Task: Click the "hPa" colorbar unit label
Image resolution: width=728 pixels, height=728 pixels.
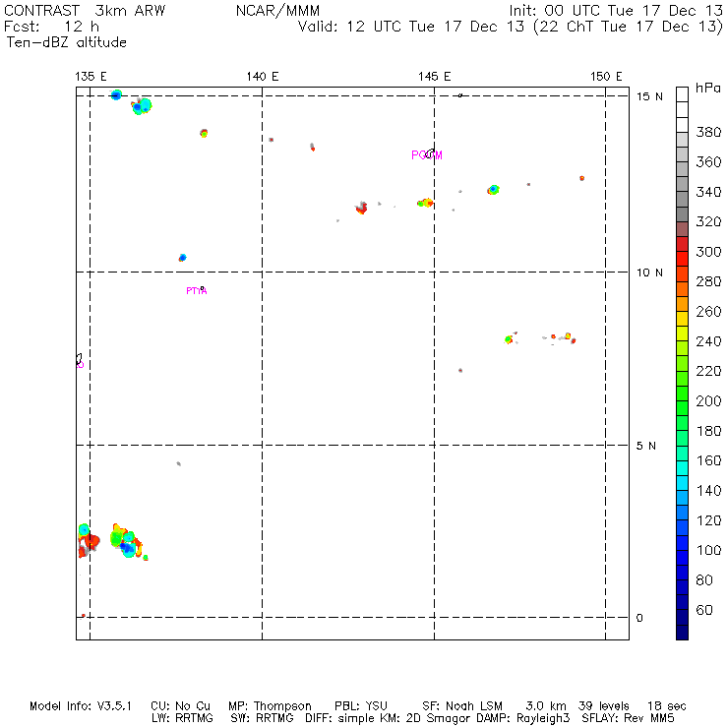Action: (x=708, y=89)
